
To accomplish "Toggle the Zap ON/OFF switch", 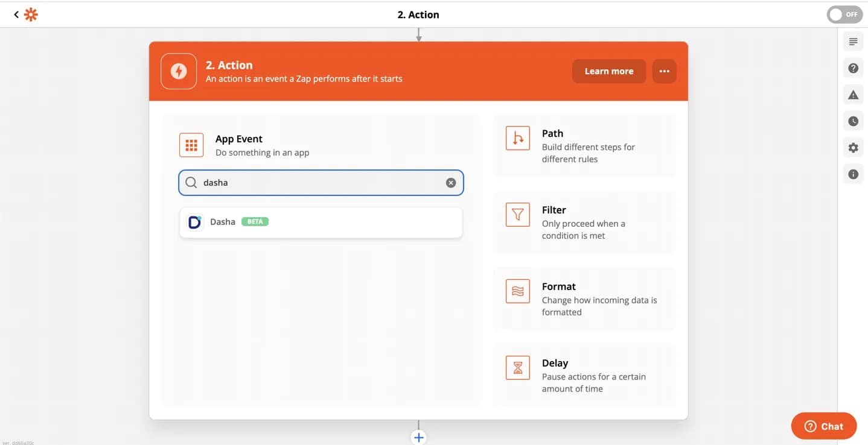I will click(844, 14).
